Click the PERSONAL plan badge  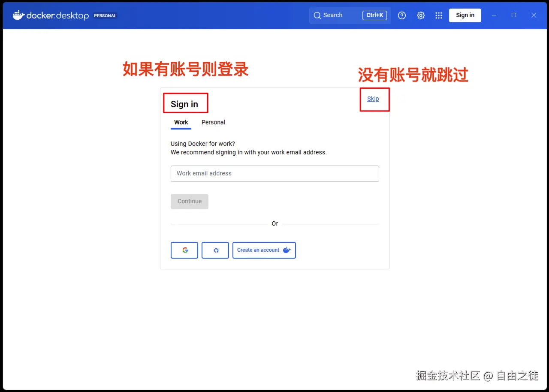105,16
